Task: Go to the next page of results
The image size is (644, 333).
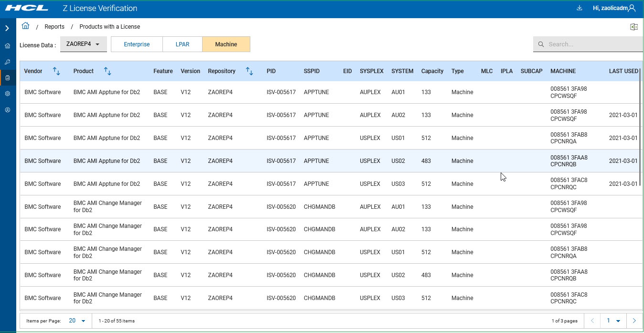Action: [x=634, y=321]
